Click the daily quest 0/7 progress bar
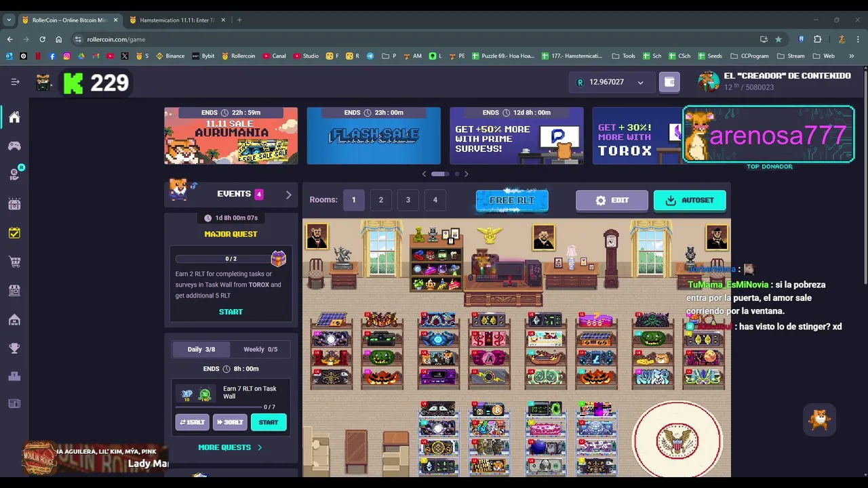 point(218,407)
